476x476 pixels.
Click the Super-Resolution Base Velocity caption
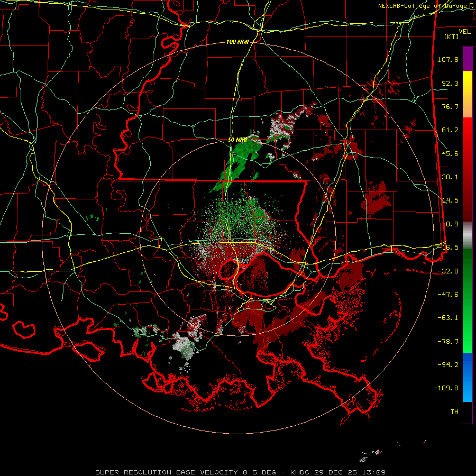pos(241,472)
